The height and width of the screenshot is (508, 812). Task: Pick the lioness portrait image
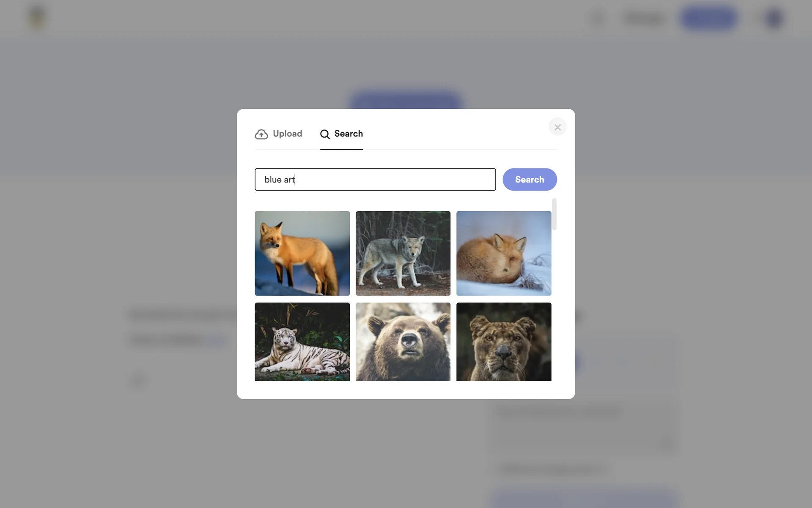point(503,341)
